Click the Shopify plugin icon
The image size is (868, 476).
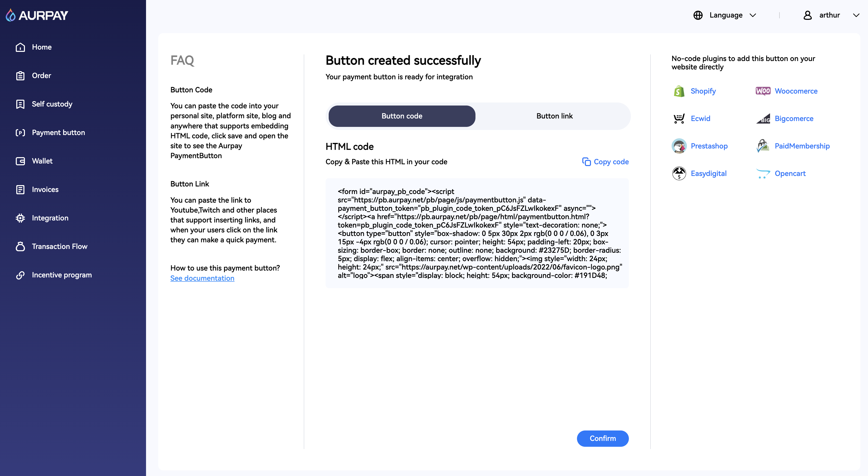tap(679, 91)
